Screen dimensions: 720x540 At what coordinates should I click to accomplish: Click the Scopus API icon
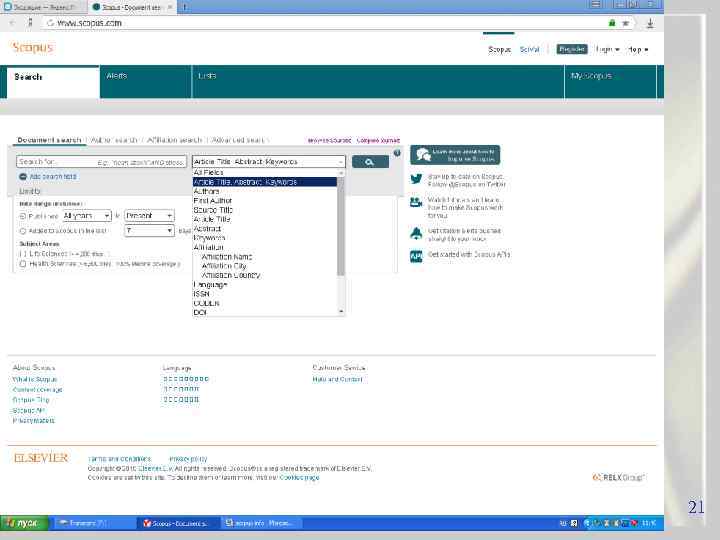[416, 256]
